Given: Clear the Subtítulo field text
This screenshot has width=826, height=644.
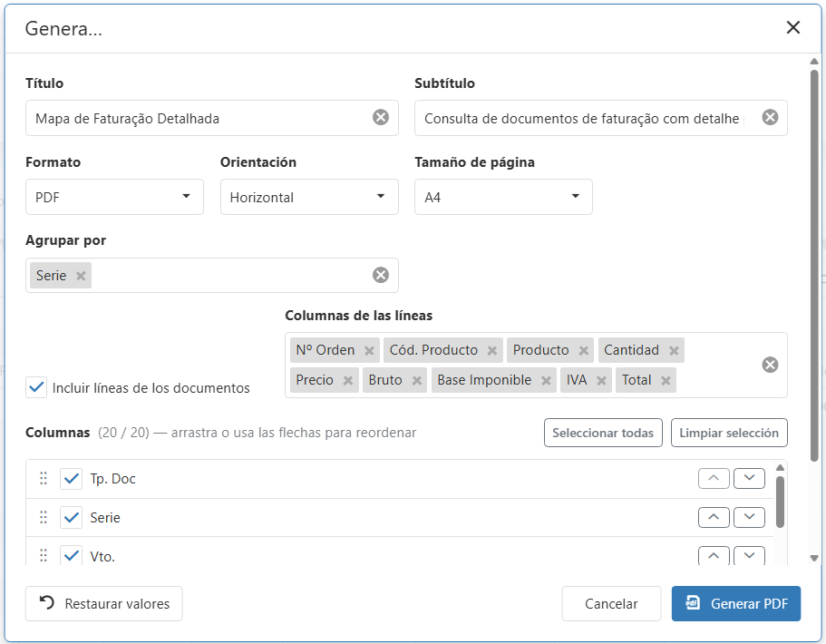Looking at the screenshot, I should click(x=770, y=117).
